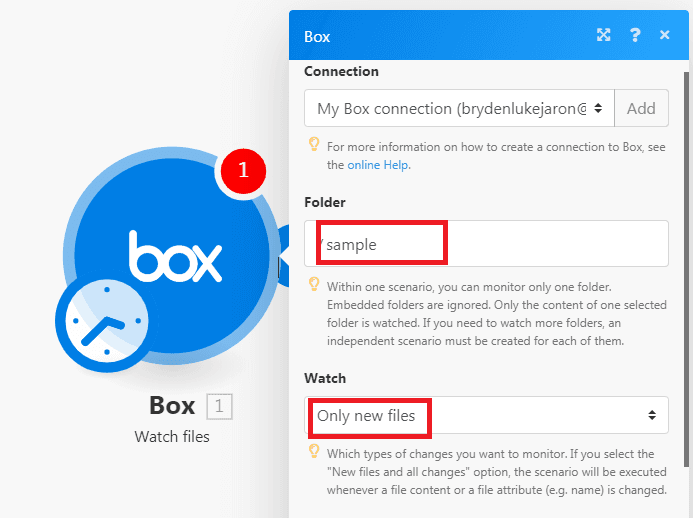Expand the Box panel to fullscreen
693x518 pixels.
pos(604,35)
